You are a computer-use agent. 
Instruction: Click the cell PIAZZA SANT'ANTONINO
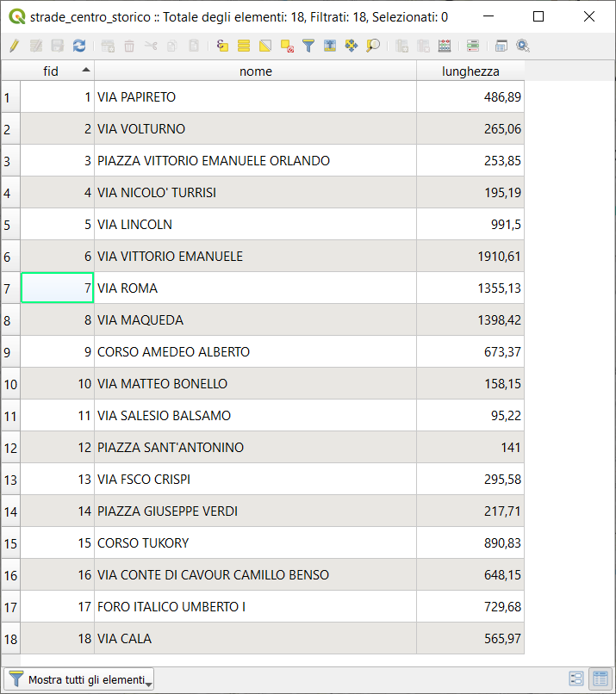[256, 448]
